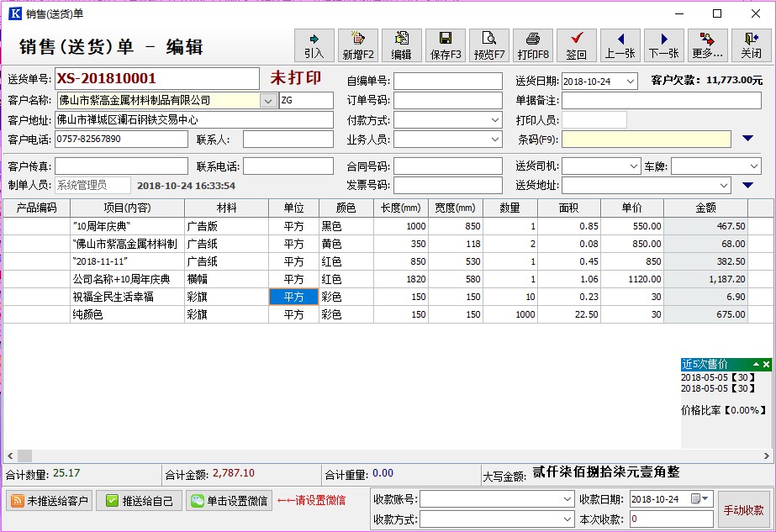Image resolution: width=776 pixels, height=532 pixels.
Task: Click the ZG customer code field
Action: click(x=306, y=101)
